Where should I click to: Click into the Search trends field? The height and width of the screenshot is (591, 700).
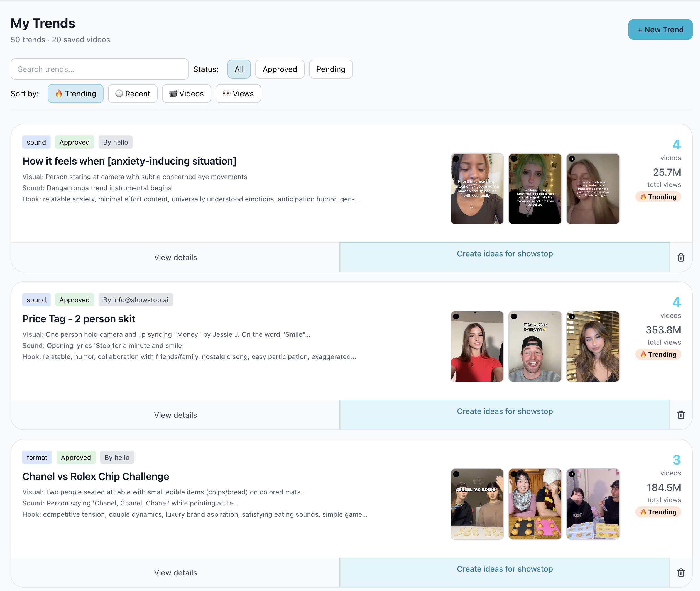coord(99,69)
